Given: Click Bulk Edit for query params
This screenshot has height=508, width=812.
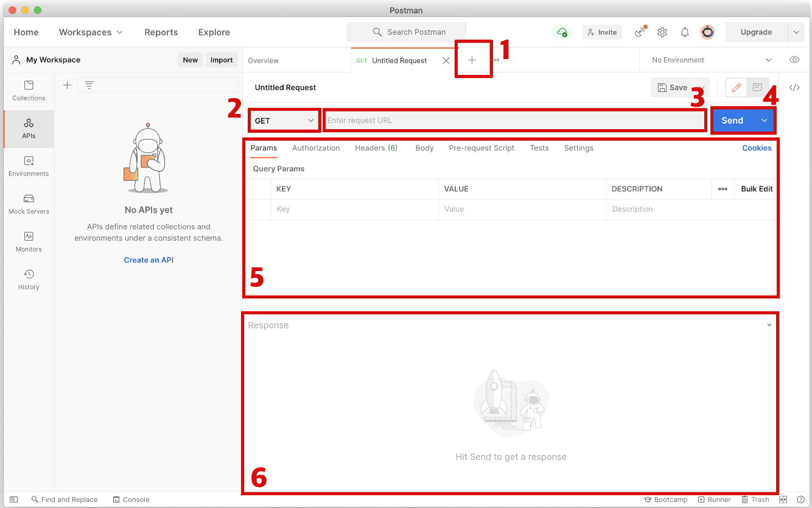Looking at the screenshot, I should click(x=757, y=189).
